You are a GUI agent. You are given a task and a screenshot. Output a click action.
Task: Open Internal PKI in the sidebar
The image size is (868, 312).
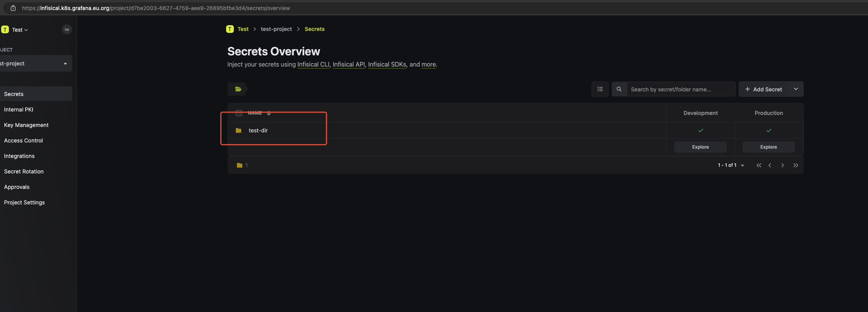[19, 110]
